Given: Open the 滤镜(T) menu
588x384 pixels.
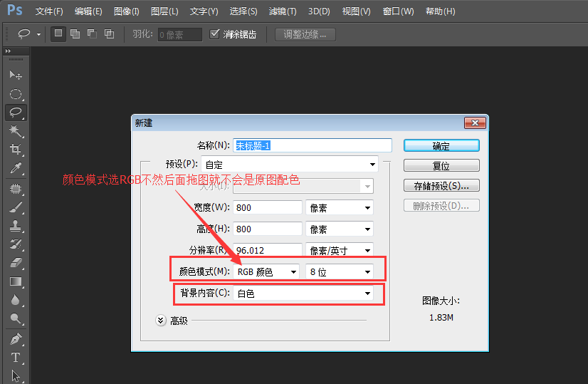Looking at the screenshot, I should (x=283, y=11).
